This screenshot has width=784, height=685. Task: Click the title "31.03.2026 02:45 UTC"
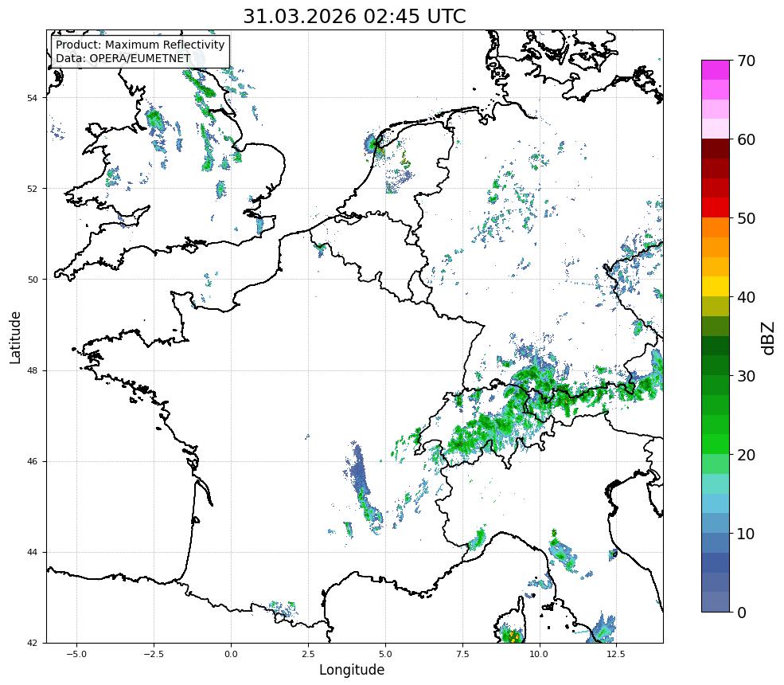(x=354, y=17)
